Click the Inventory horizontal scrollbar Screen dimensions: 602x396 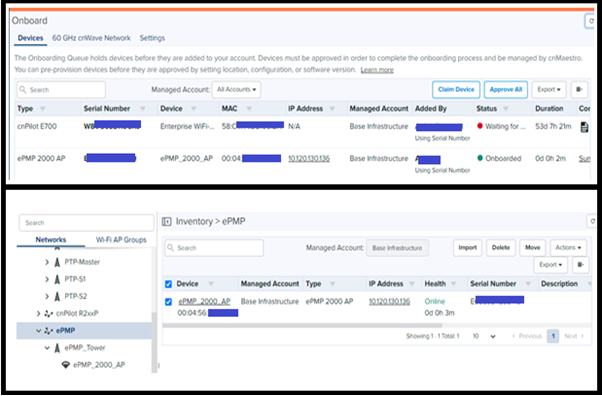[x=302, y=326]
